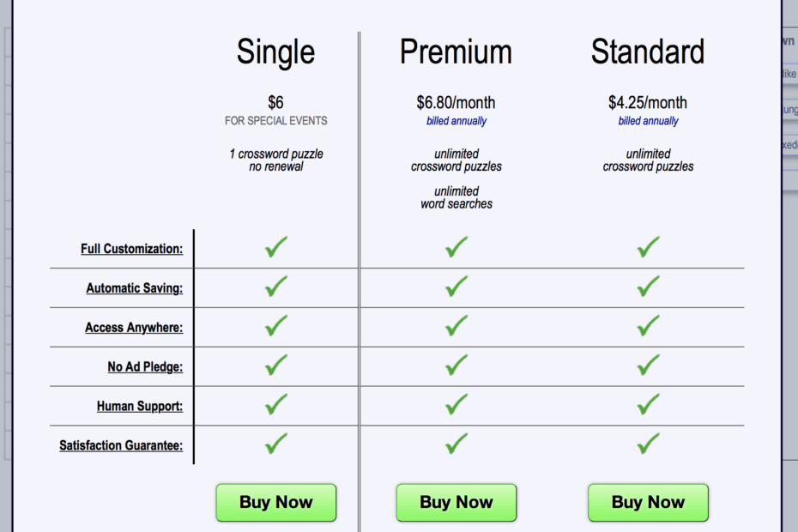Click Buy Now under Premium plan
Image resolution: width=798 pixels, height=532 pixels.
coord(456,503)
